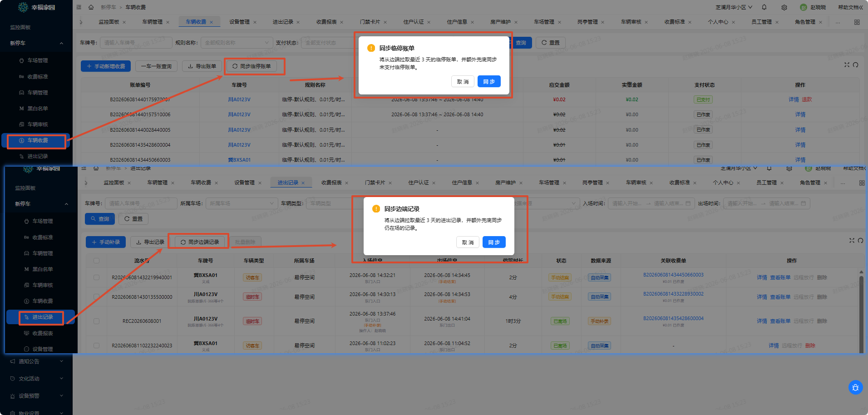Click 重置 button on 车辆收费 page

550,43
